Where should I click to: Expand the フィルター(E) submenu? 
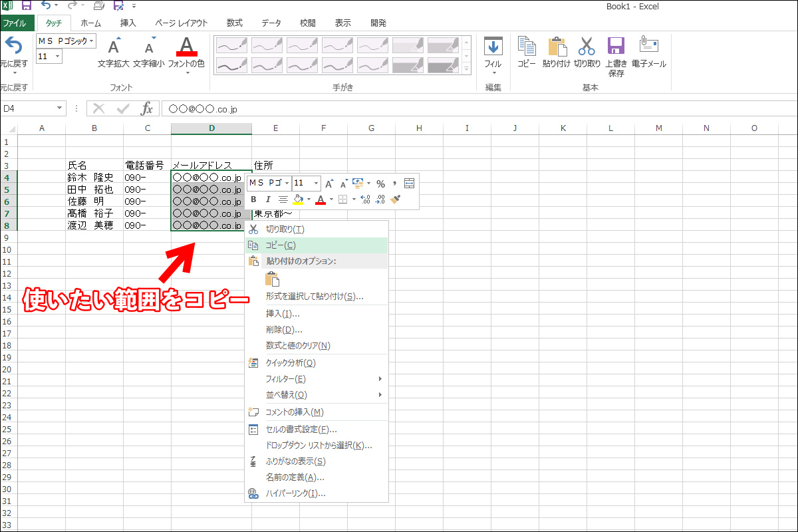coord(317,379)
